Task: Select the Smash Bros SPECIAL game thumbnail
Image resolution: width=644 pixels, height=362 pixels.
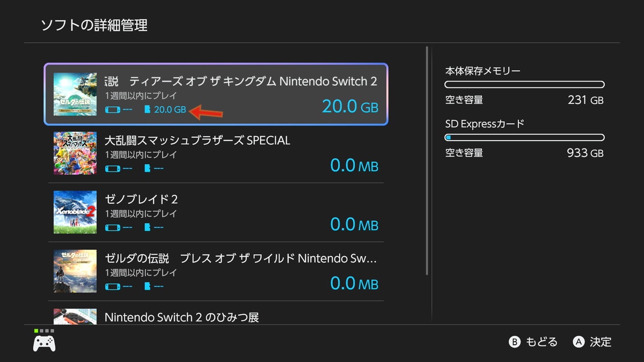Action: point(75,153)
